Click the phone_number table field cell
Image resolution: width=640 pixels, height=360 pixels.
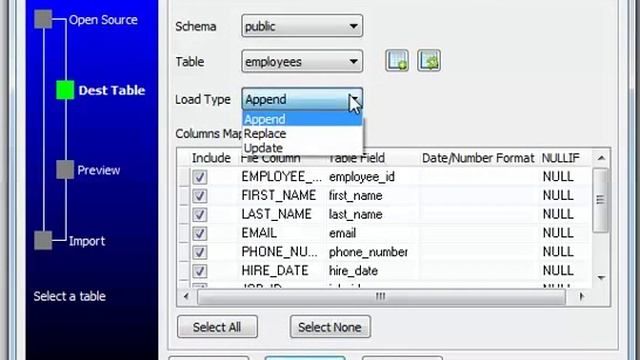(x=372, y=252)
